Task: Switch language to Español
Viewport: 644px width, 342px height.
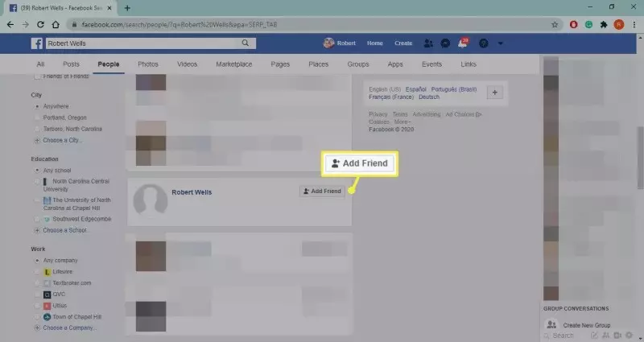Action: tap(415, 89)
